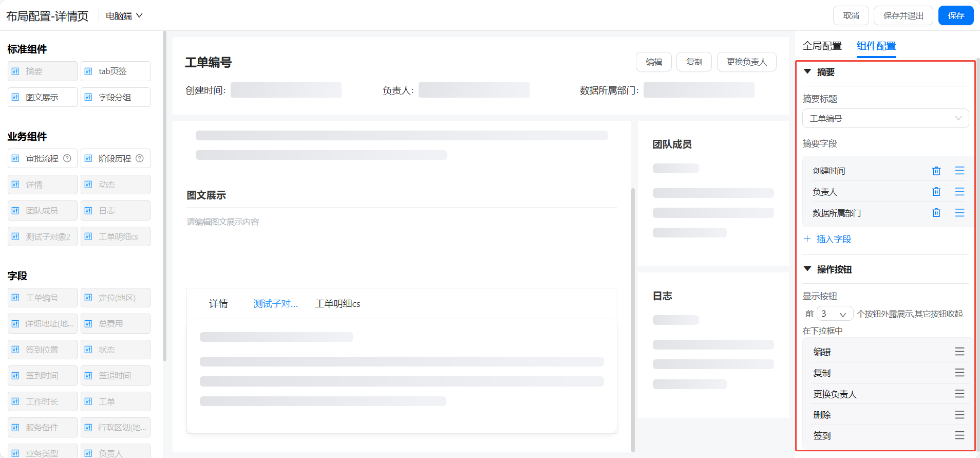Viewport: 980px width, 458px height.
Task: Switch to 全局配置 tab
Action: pyautogui.click(x=822, y=46)
